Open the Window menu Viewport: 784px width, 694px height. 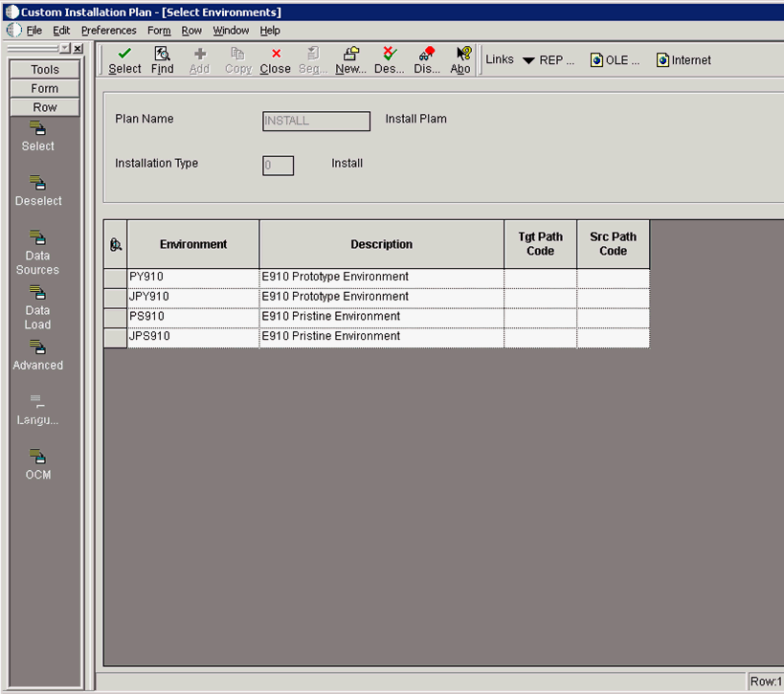pyautogui.click(x=231, y=31)
